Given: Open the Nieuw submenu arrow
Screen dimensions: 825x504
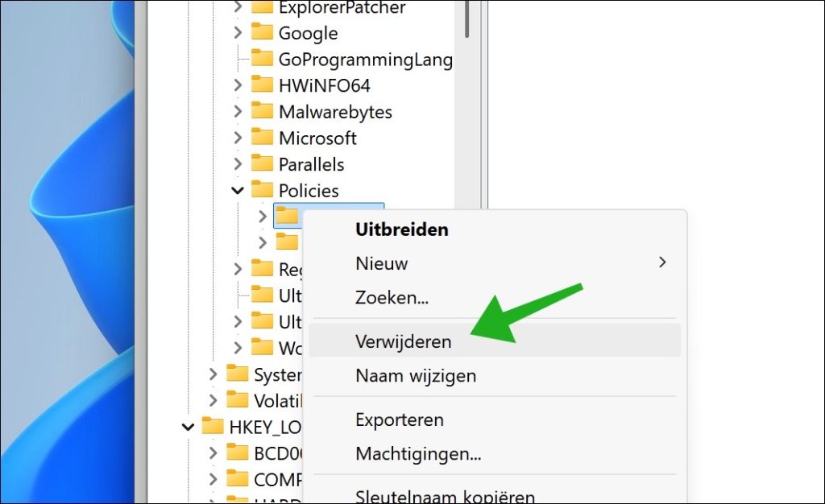Looking at the screenshot, I should [x=662, y=262].
